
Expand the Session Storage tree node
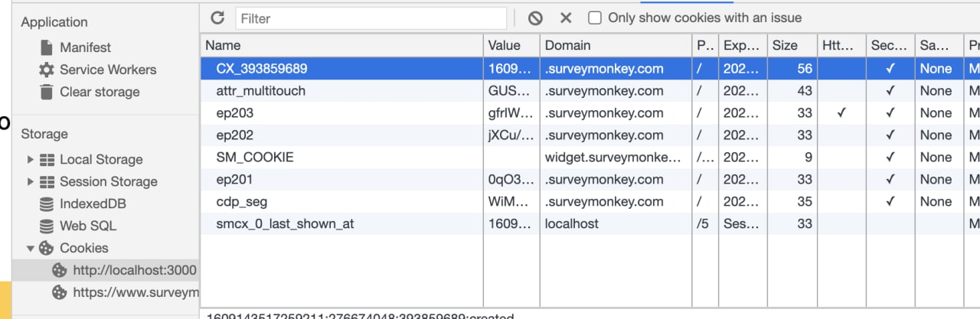point(31,182)
